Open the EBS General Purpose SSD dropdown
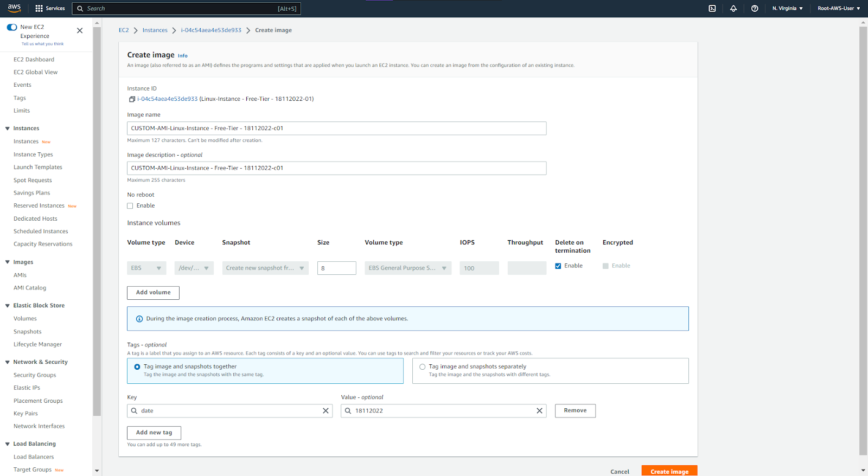This screenshot has width=868, height=476. (408, 268)
